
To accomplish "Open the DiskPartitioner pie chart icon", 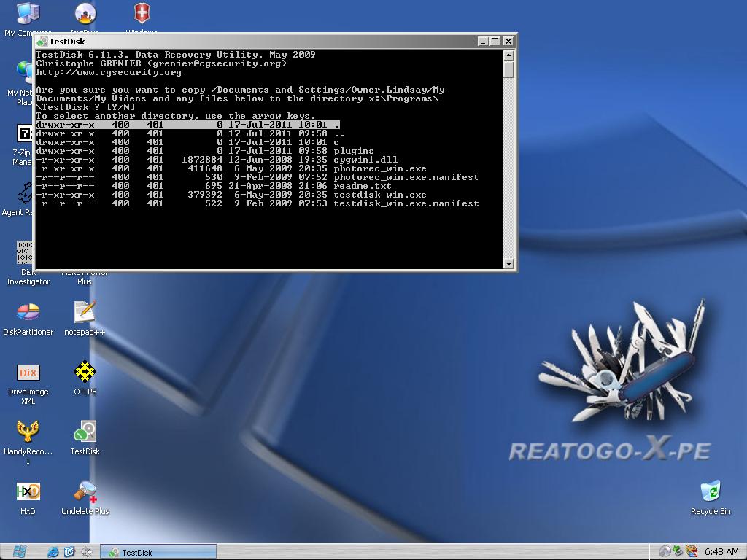I will point(28,312).
